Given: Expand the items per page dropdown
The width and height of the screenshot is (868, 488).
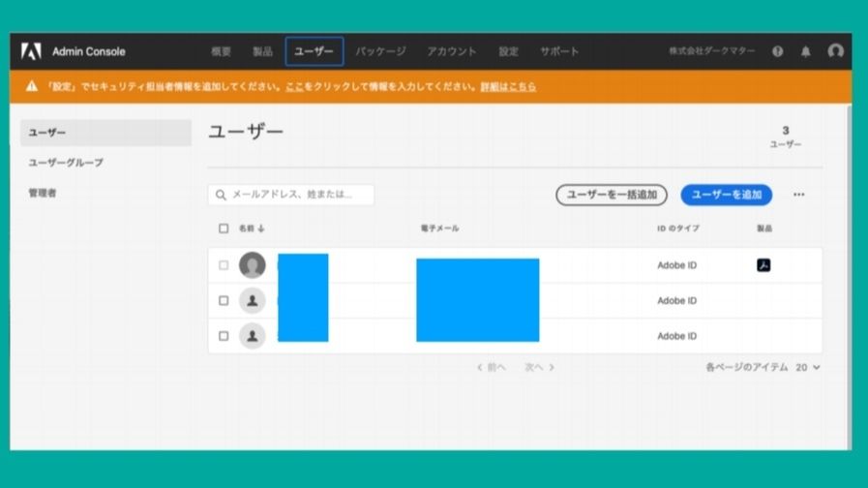Looking at the screenshot, I should [809, 368].
